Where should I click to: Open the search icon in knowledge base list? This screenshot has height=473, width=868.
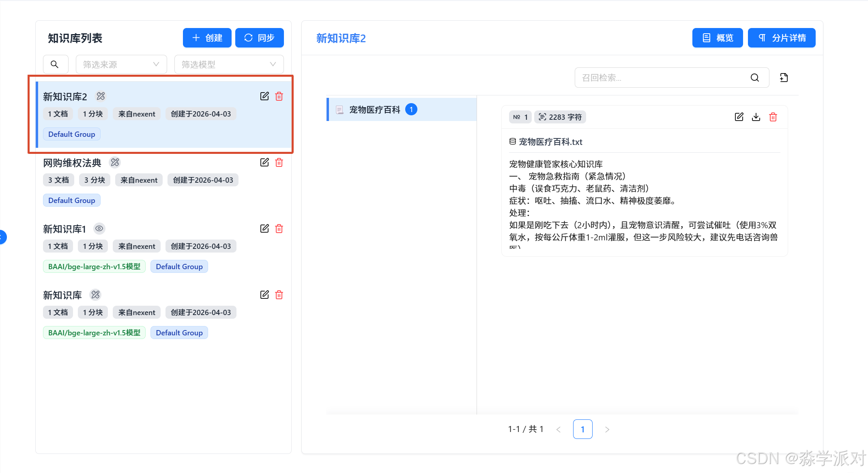56,64
